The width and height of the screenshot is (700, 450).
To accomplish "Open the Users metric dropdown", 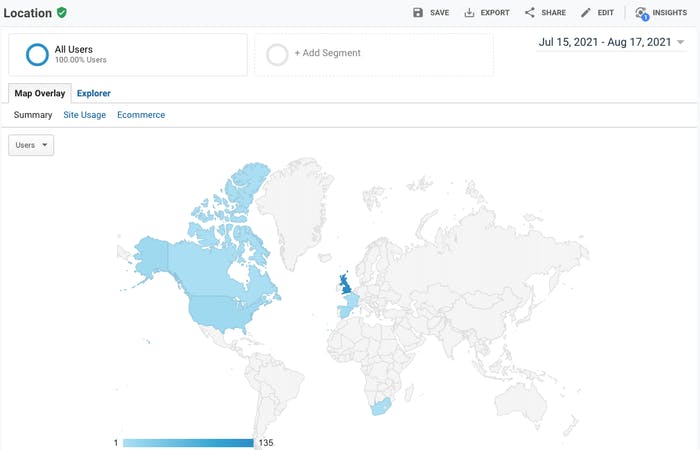I will click(31, 145).
